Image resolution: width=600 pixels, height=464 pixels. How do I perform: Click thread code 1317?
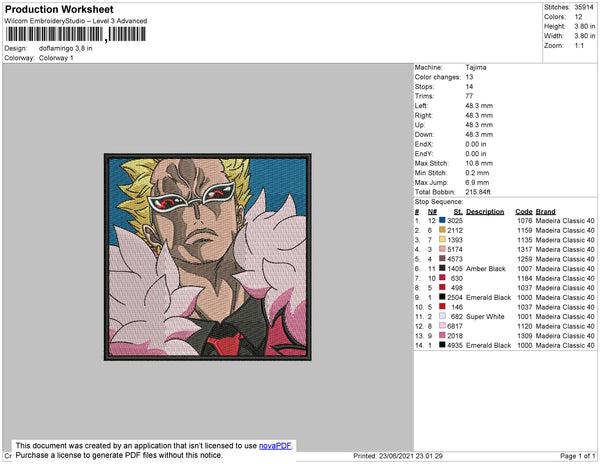pyautogui.click(x=525, y=249)
